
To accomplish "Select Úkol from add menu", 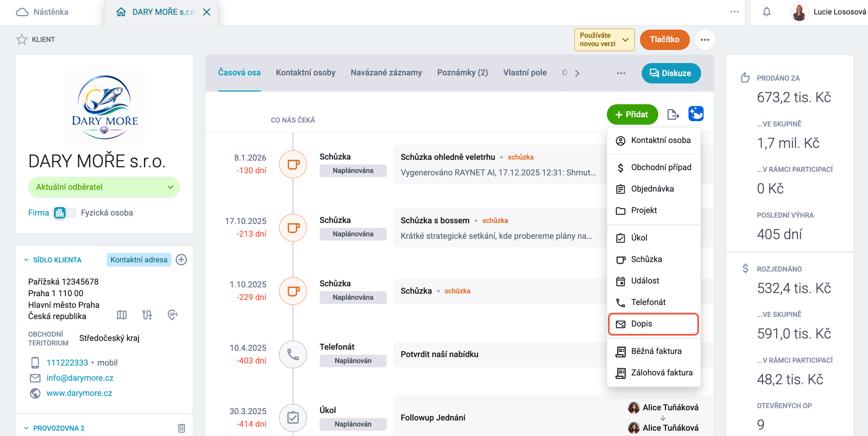I will click(654, 238).
